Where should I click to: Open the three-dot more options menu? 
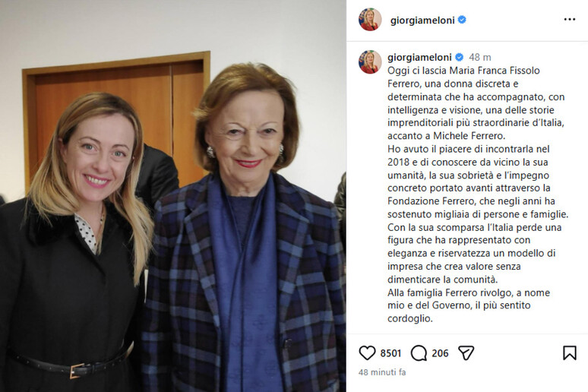click(569, 20)
